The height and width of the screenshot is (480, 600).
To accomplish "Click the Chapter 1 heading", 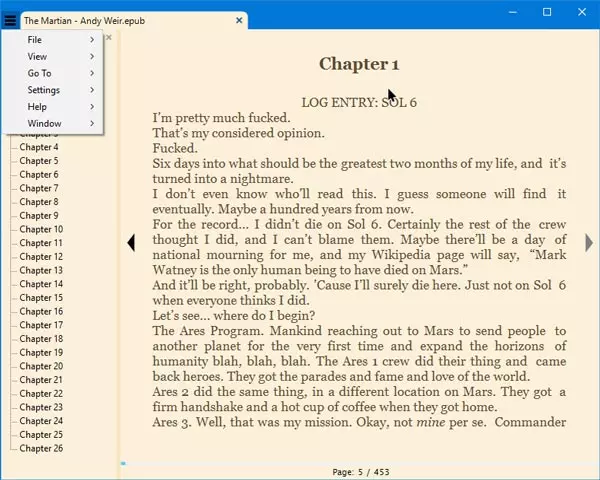I will [359, 64].
